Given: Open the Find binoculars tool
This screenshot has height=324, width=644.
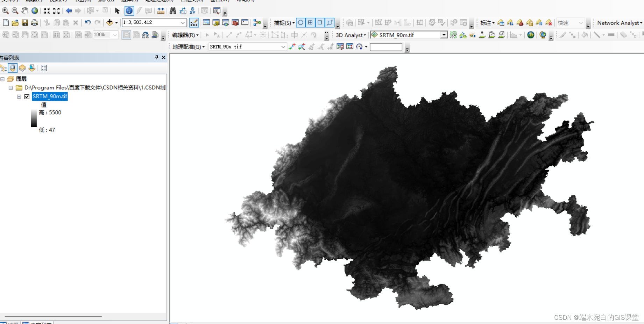Looking at the screenshot, I should [x=173, y=11].
